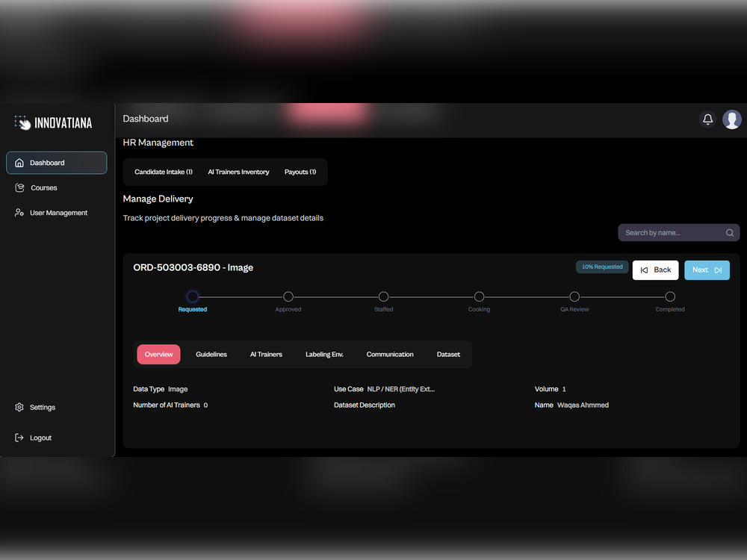This screenshot has height=560, width=747.
Task: Select the Candidate Intake (1) tab
Action: tap(164, 172)
